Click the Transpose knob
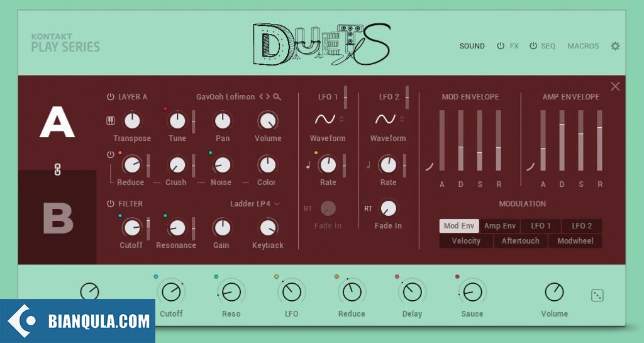 point(132,121)
